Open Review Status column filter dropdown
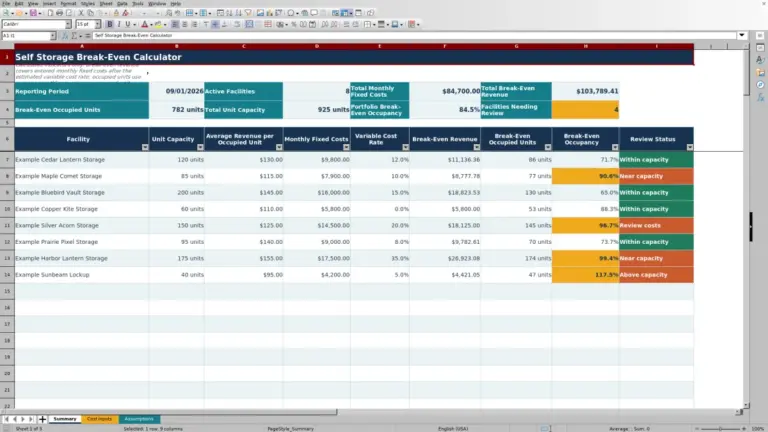 coord(690,147)
